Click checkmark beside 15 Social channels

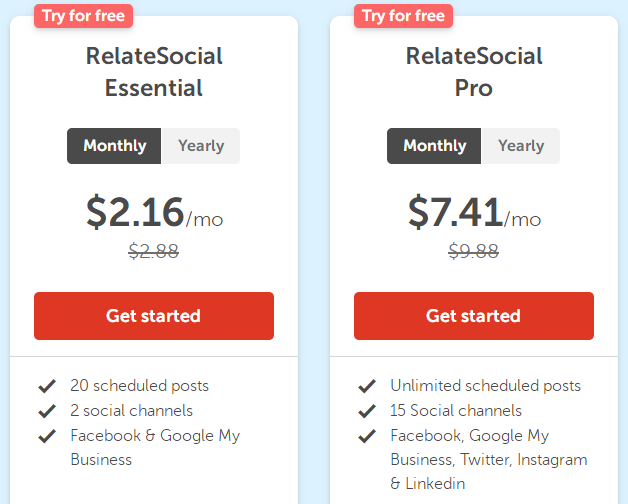click(366, 411)
